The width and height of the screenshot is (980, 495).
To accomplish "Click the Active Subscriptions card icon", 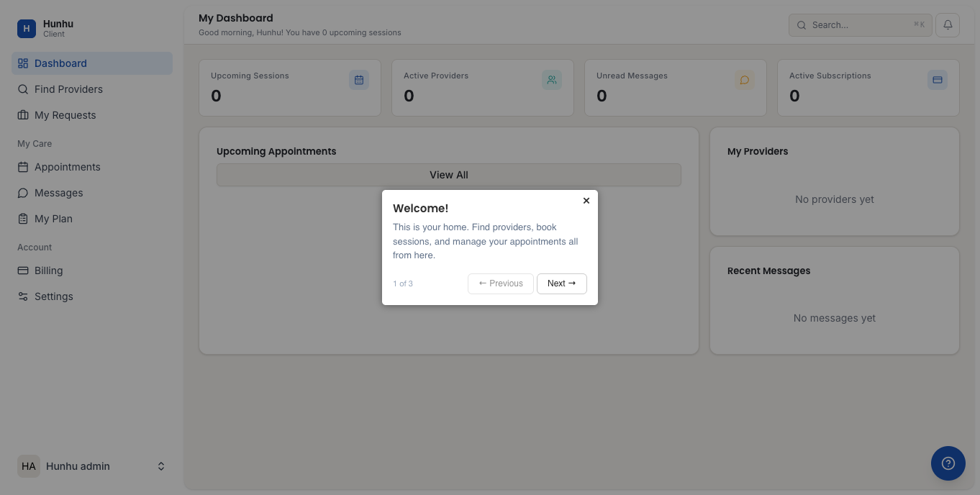I will point(938,80).
